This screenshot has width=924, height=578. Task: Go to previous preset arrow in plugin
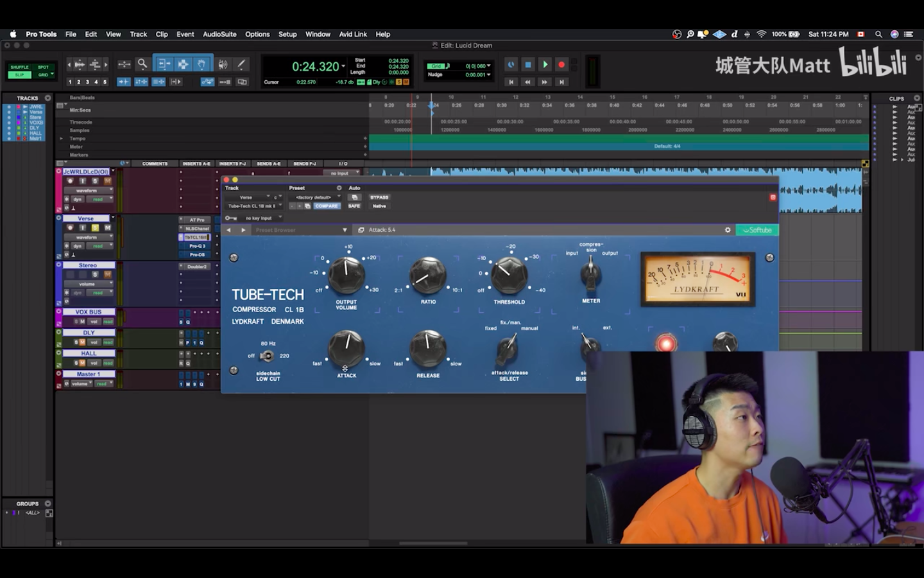[228, 230]
